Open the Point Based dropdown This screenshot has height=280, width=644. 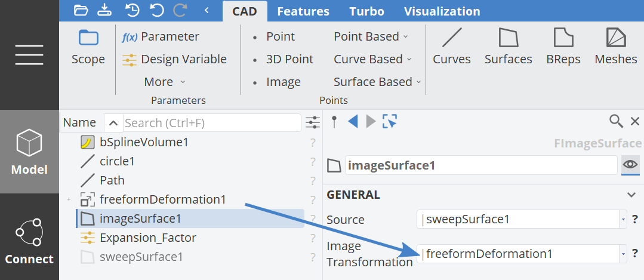[371, 37]
